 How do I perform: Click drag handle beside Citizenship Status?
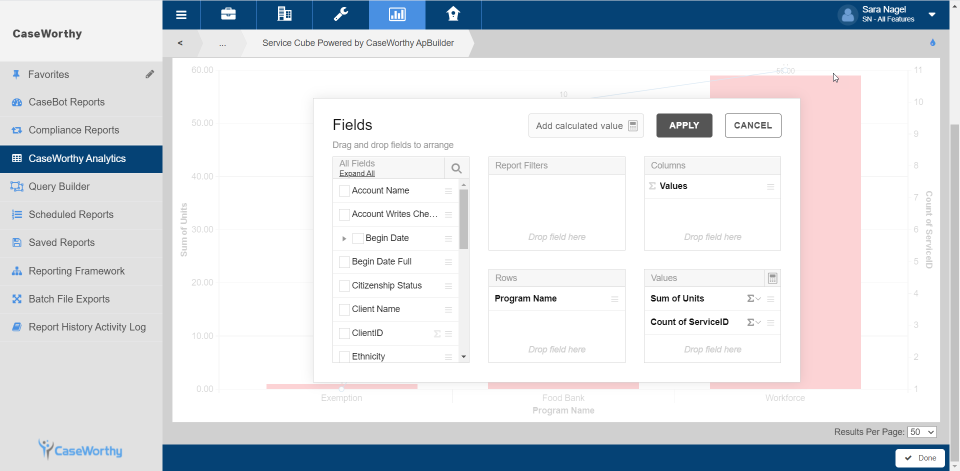pyautogui.click(x=448, y=286)
